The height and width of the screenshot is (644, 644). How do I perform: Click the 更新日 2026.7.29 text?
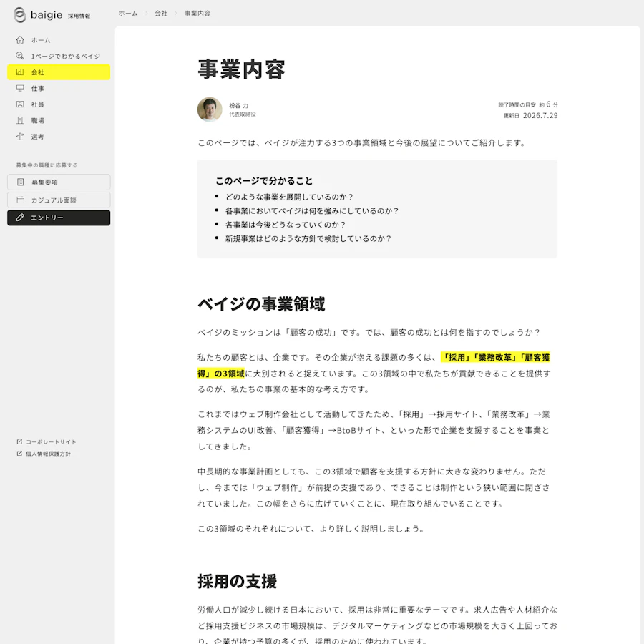531,116
